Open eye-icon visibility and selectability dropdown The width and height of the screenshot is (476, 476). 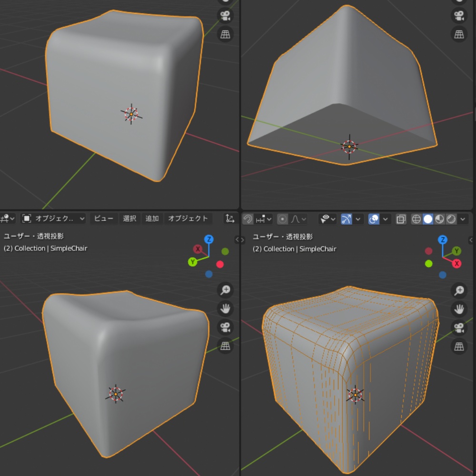click(327, 219)
